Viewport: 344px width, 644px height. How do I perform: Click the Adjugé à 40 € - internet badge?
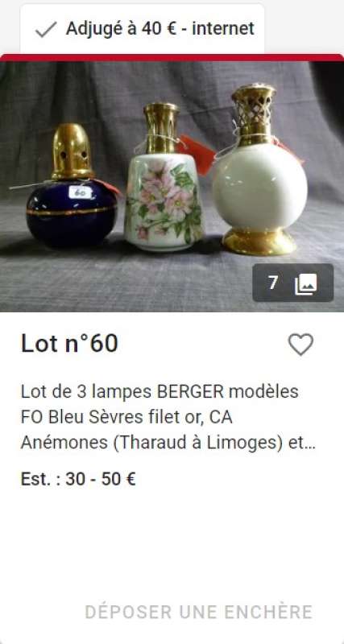click(x=143, y=29)
